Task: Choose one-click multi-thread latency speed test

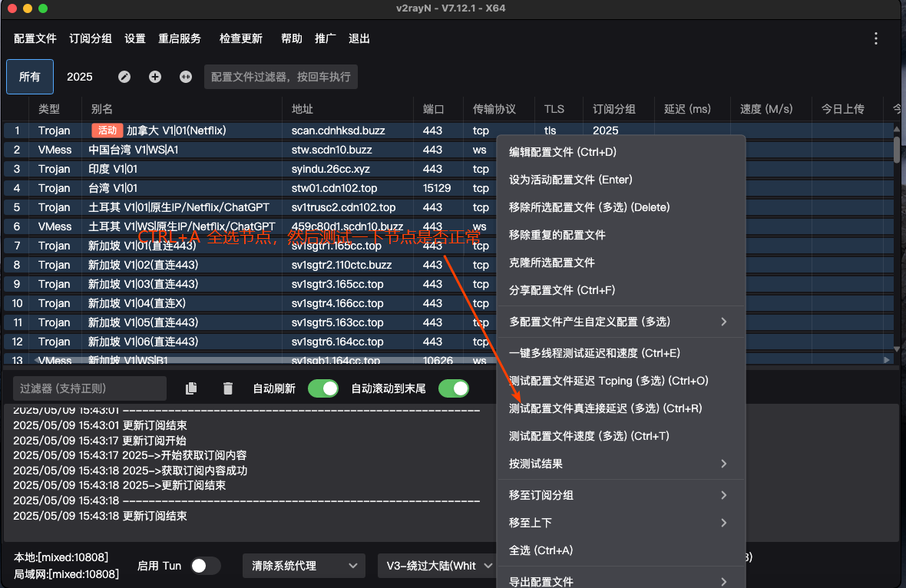Action: (x=620, y=353)
